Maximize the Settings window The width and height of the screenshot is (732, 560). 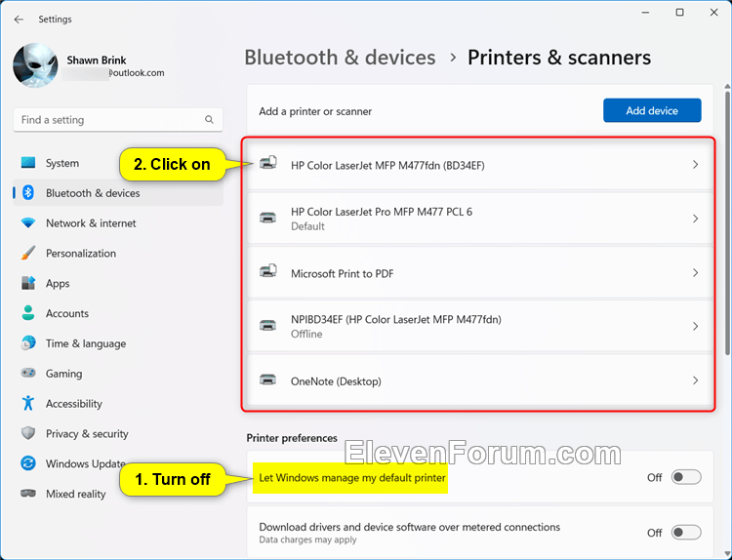(679, 13)
